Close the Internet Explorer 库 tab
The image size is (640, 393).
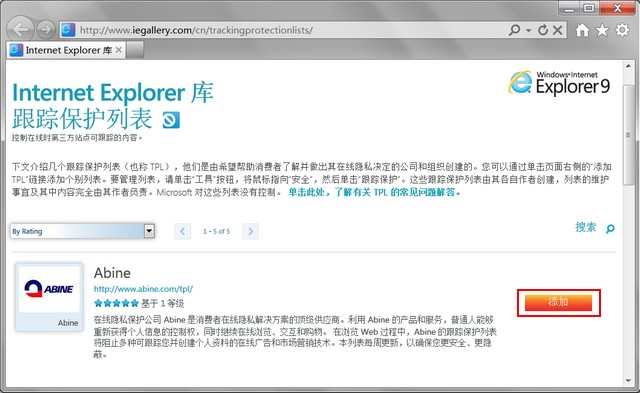tap(118, 50)
